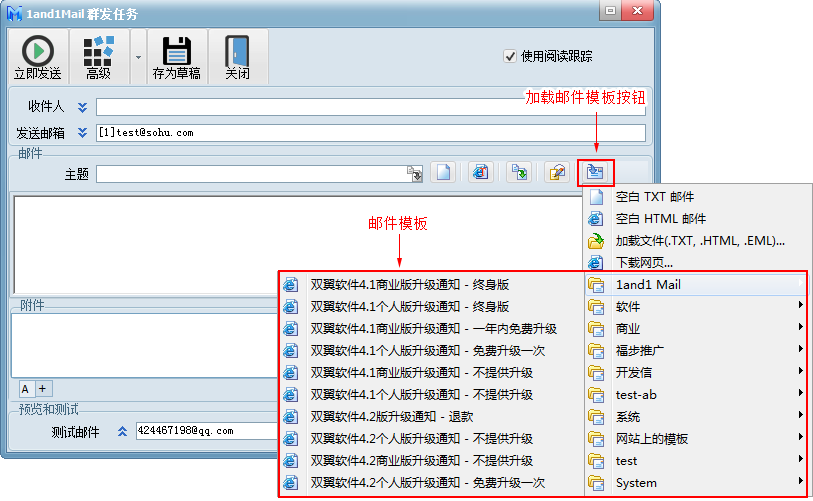813x501 pixels.
Task: Click the folder icon next to 加载文件
Action: pyautogui.click(x=596, y=241)
